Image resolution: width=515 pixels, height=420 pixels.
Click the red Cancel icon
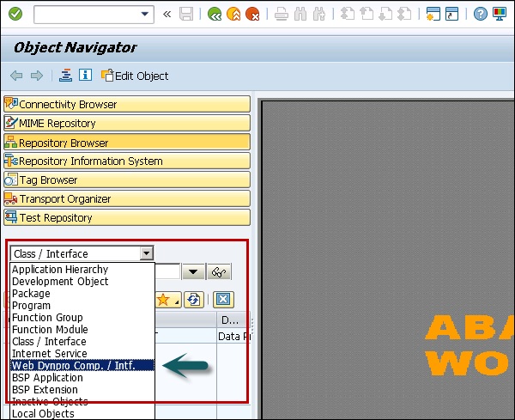pyautogui.click(x=252, y=15)
